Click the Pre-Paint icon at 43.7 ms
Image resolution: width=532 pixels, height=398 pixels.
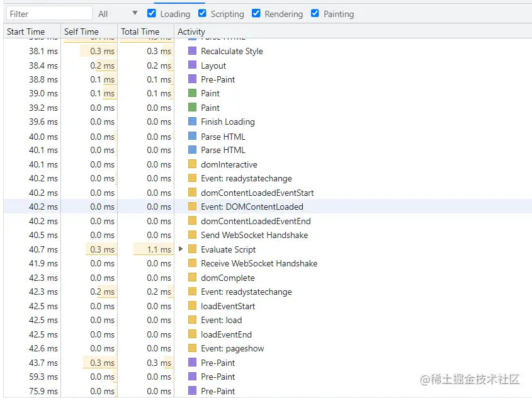tap(193, 363)
